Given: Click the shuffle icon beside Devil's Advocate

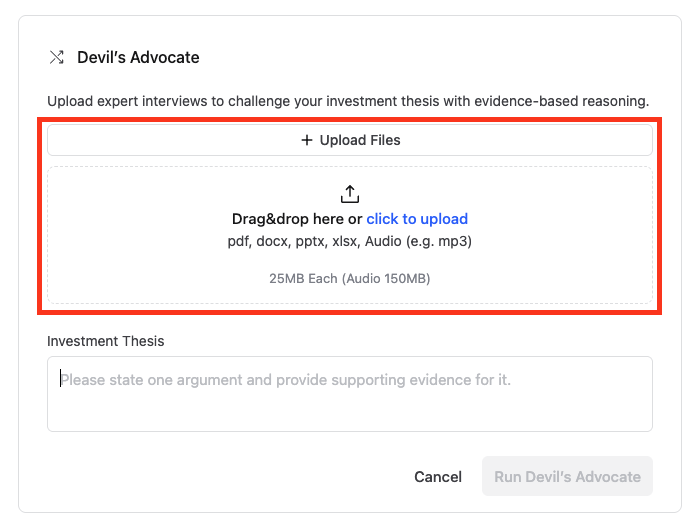Looking at the screenshot, I should 57,57.
